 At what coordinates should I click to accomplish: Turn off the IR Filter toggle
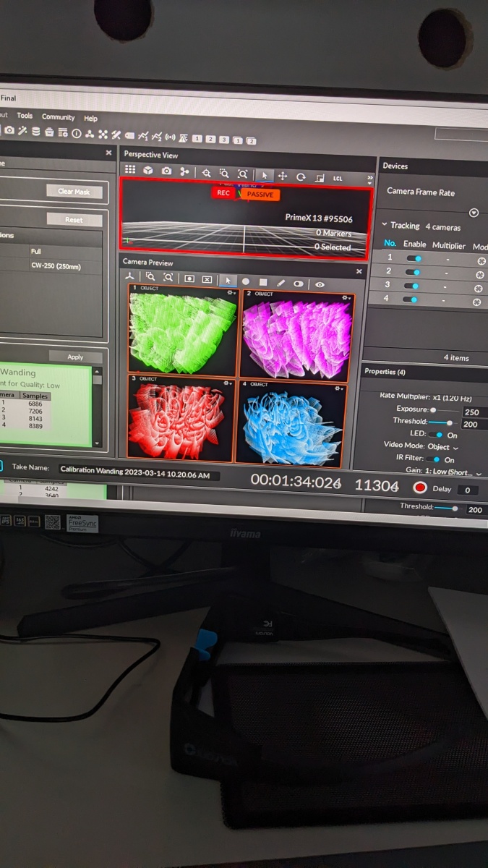pos(432,459)
